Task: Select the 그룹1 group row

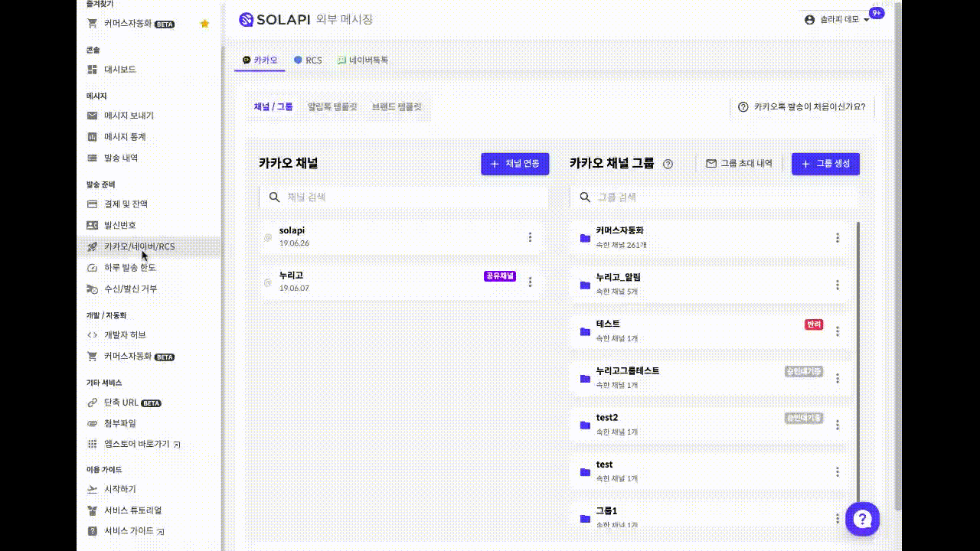Action: pos(710,516)
